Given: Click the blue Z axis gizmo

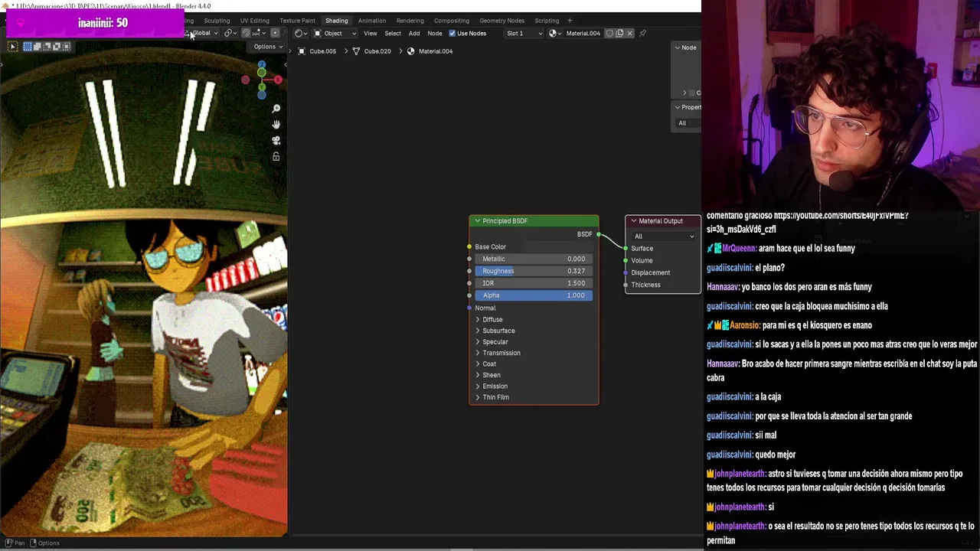Looking at the screenshot, I should 261,65.
